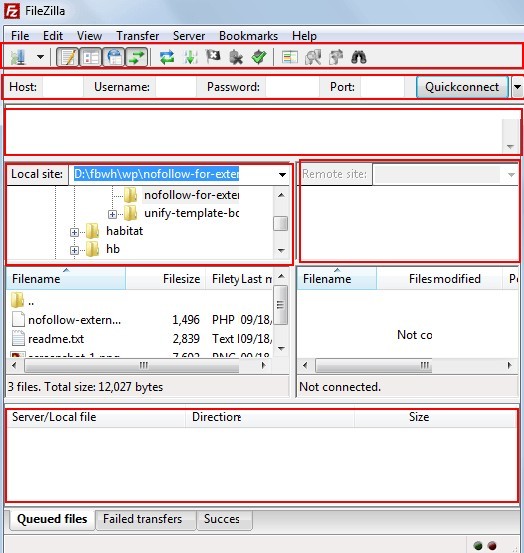
Task: Switch to Queued files tab
Action: 52,519
